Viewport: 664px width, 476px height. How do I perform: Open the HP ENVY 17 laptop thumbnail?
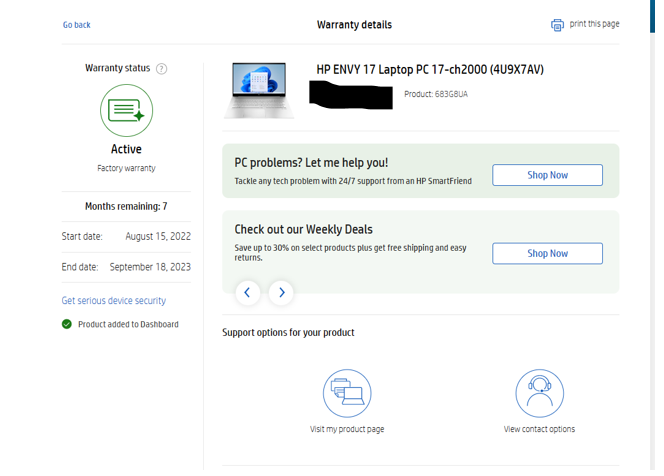point(259,91)
